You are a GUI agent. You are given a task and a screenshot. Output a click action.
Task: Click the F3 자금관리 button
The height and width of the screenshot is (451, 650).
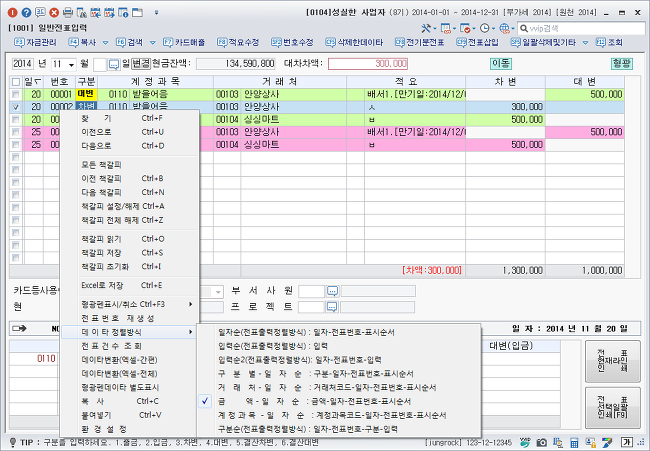(35, 43)
